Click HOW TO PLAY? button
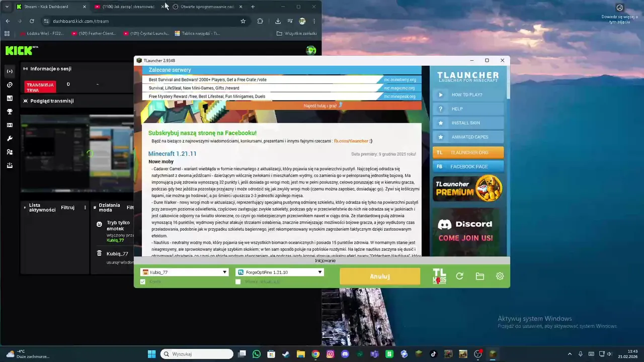The image size is (644, 362). point(468,95)
